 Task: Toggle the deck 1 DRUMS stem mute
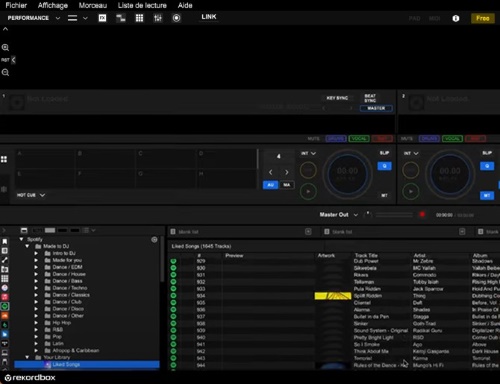[336, 139]
